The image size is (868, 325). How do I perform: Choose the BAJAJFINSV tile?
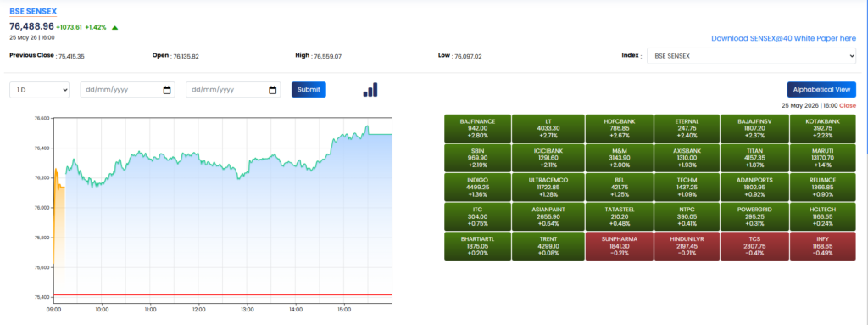point(754,129)
